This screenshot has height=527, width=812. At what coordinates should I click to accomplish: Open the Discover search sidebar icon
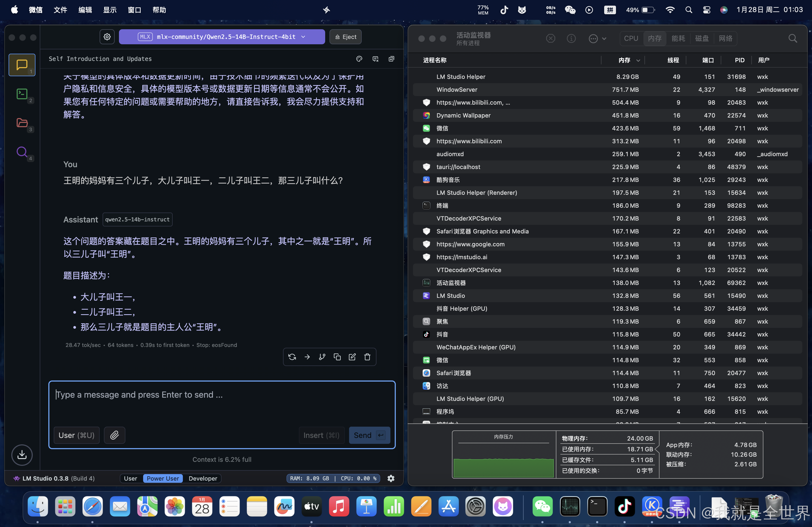pyautogui.click(x=22, y=151)
